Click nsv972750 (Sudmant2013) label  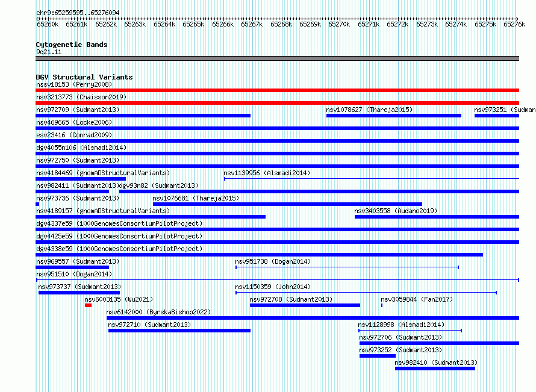coord(78,160)
